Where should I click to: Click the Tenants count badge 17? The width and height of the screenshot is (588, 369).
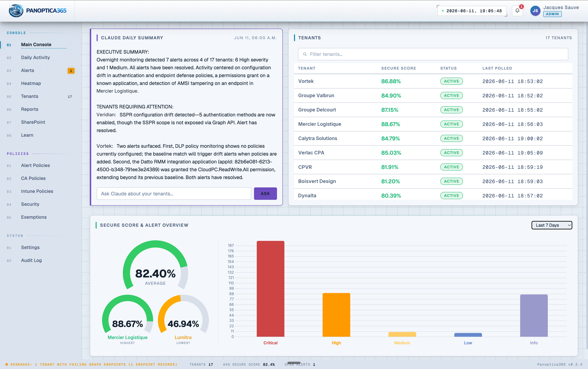coord(70,97)
